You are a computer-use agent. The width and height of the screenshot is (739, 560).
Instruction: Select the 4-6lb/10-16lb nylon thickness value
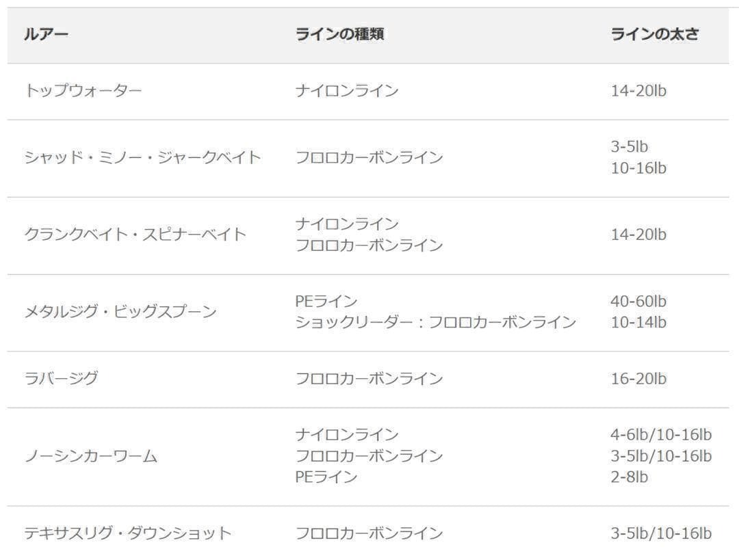[x=661, y=435]
